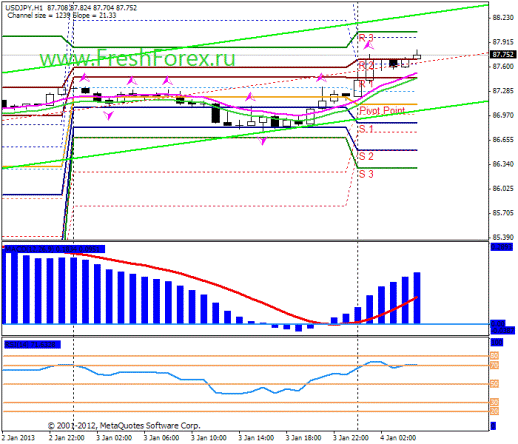Click the MetaQuotes Software Corp. copyright text
This screenshot has height=444, width=518.
[124, 426]
